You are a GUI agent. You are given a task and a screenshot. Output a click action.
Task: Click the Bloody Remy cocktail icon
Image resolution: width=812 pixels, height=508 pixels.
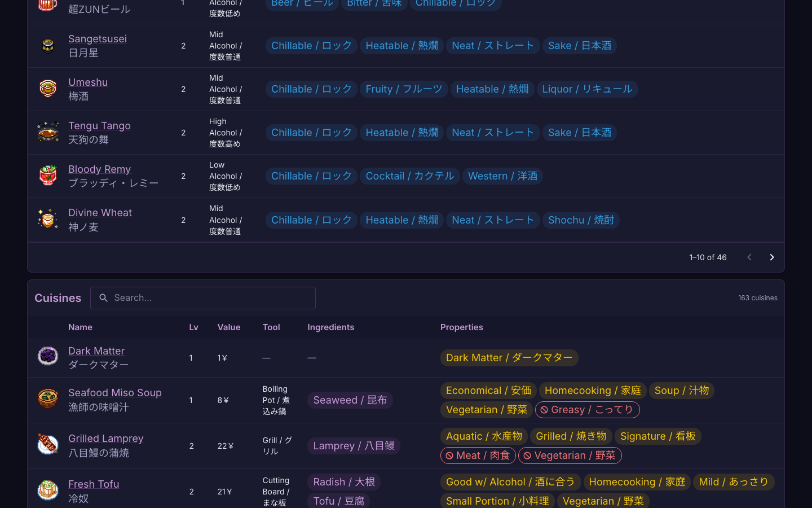tap(48, 176)
